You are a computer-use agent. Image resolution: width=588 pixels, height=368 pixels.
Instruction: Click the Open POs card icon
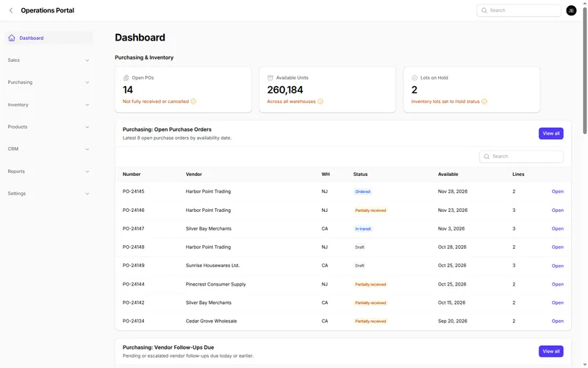click(126, 78)
